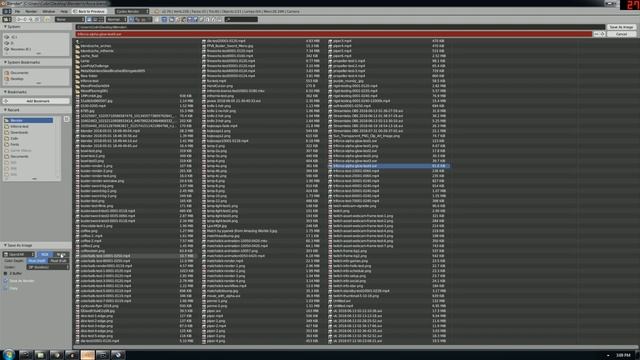Clear the recent folders list
Screen dimensions: 640x360
(66, 119)
